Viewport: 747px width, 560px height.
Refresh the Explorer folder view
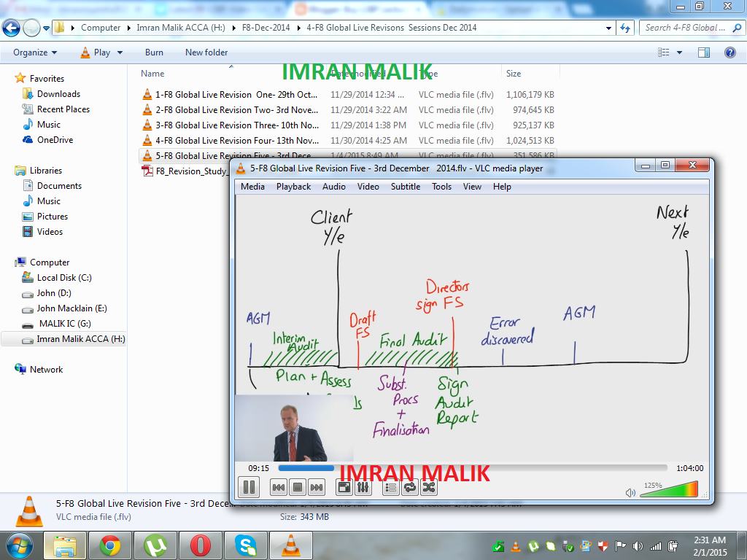click(625, 28)
